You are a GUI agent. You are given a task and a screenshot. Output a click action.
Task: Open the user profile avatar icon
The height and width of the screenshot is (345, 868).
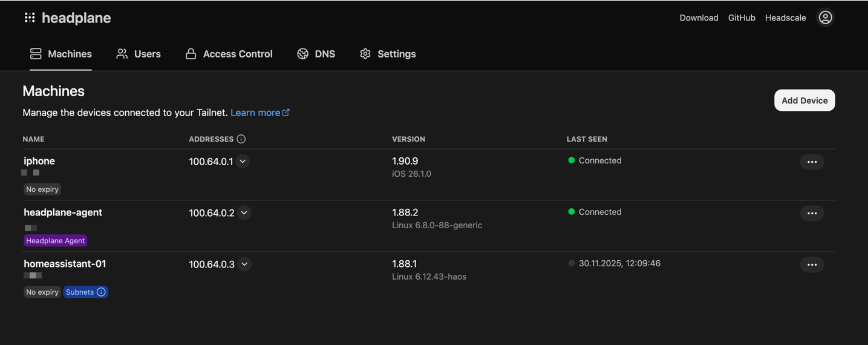click(x=825, y=18)
